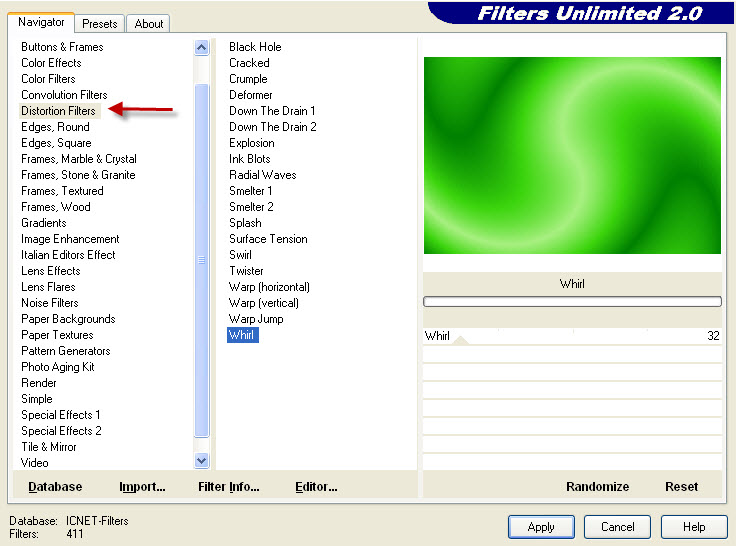
Task: Choose Edges, Square category
Action: (x=56, y=143)
